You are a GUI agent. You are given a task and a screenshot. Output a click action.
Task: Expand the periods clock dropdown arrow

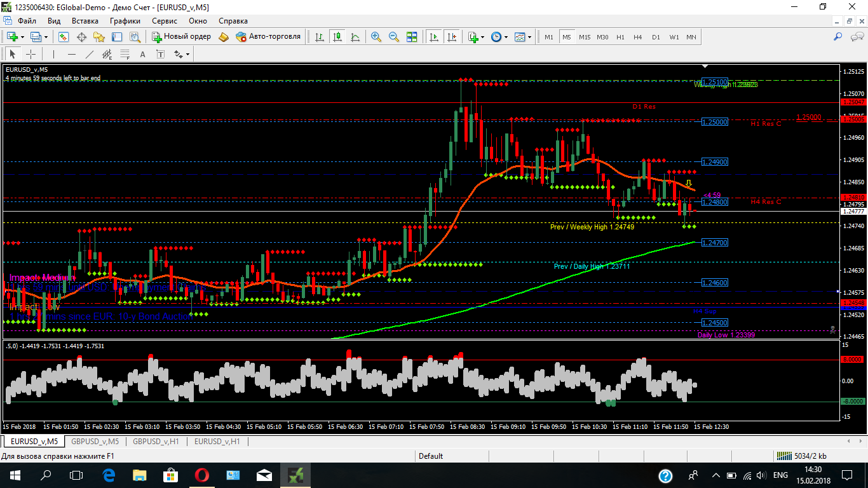(x=506, y=37)
